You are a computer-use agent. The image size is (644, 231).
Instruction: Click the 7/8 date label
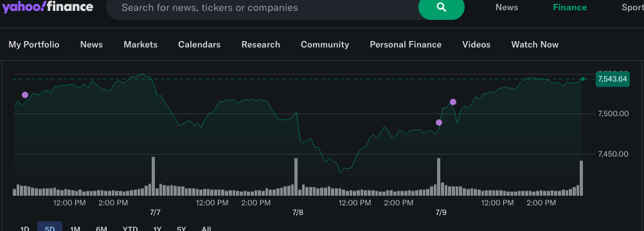[x=298, y=212]
